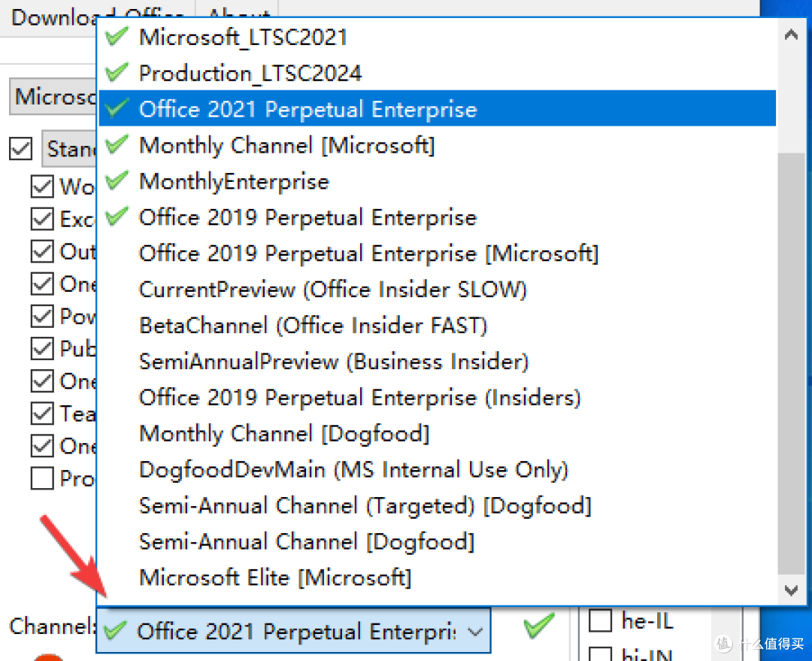Uncheck the Outlook application checkbox
Viewport: 812px width, 661px height.
[42, 251]
